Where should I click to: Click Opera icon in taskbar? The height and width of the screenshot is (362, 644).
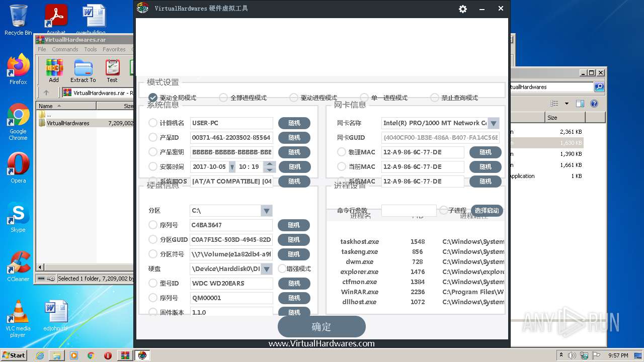click(x=108, y=355)
